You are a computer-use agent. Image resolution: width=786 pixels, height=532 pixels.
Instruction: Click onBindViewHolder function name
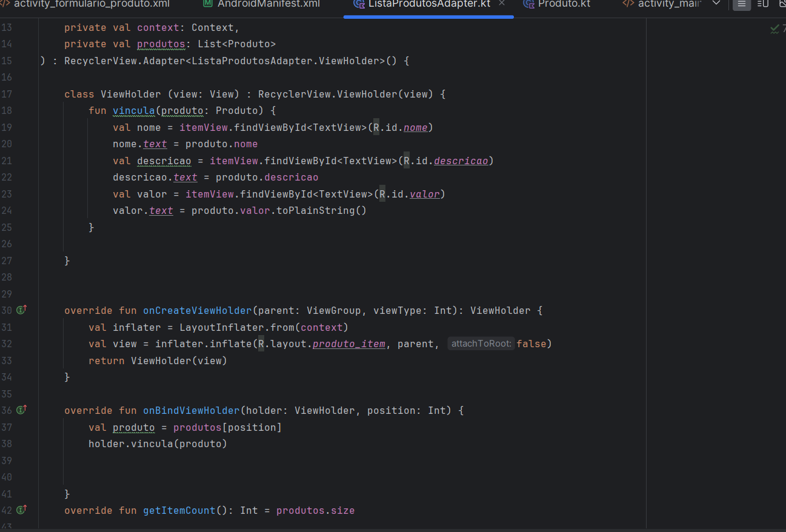point(191,410)
